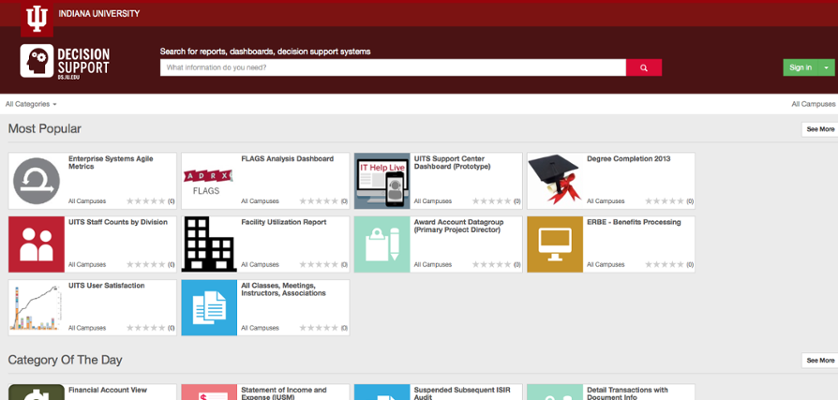Rate FLAGS Analysis Dashboard with stars
This screenshot has width=838, height=400.
(x=319, y=202)
